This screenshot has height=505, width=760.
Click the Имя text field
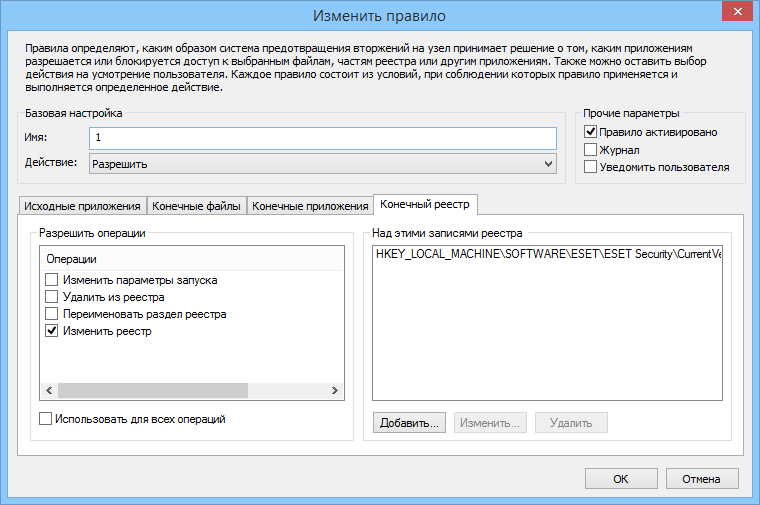(322, 138)
